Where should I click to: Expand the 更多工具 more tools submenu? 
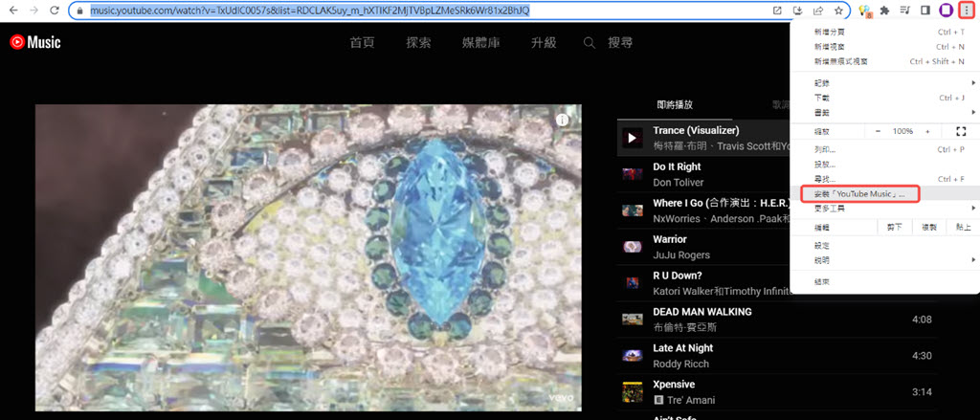(x=883, y=209)
